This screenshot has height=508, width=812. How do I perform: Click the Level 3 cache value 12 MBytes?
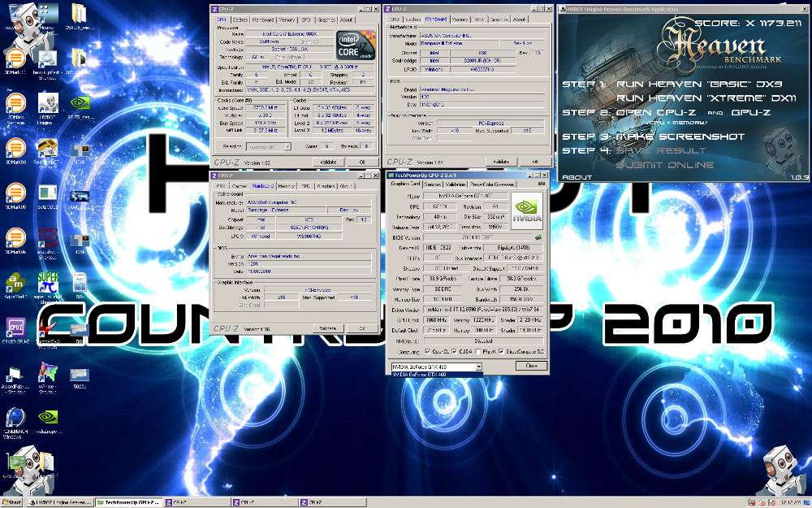tap(332, 131)
